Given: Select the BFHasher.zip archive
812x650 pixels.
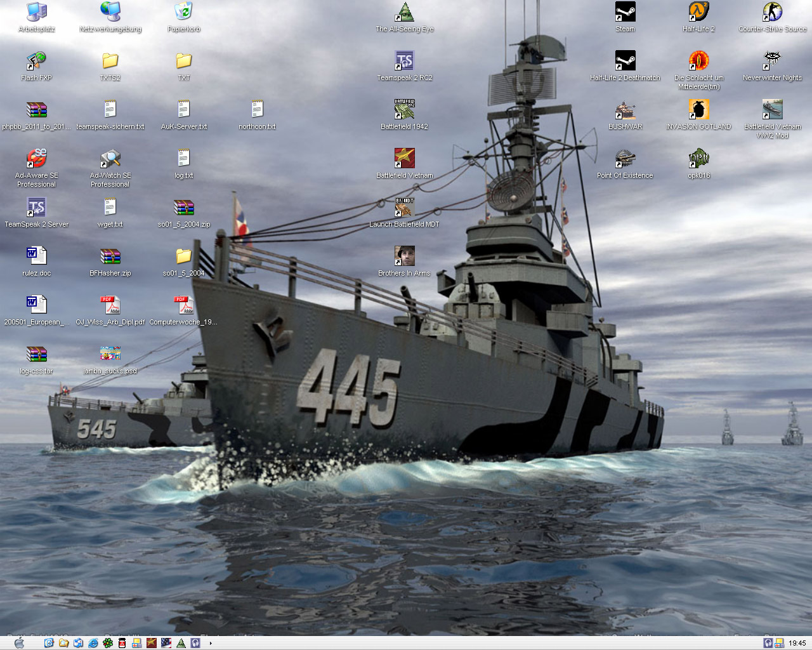Looking at the screenshot, I should click(110, 262).
